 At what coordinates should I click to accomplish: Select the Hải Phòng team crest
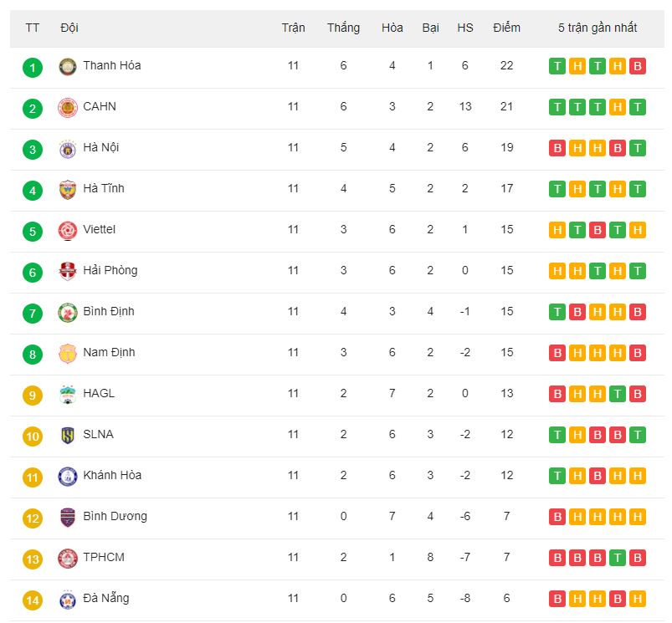(67, 272)
